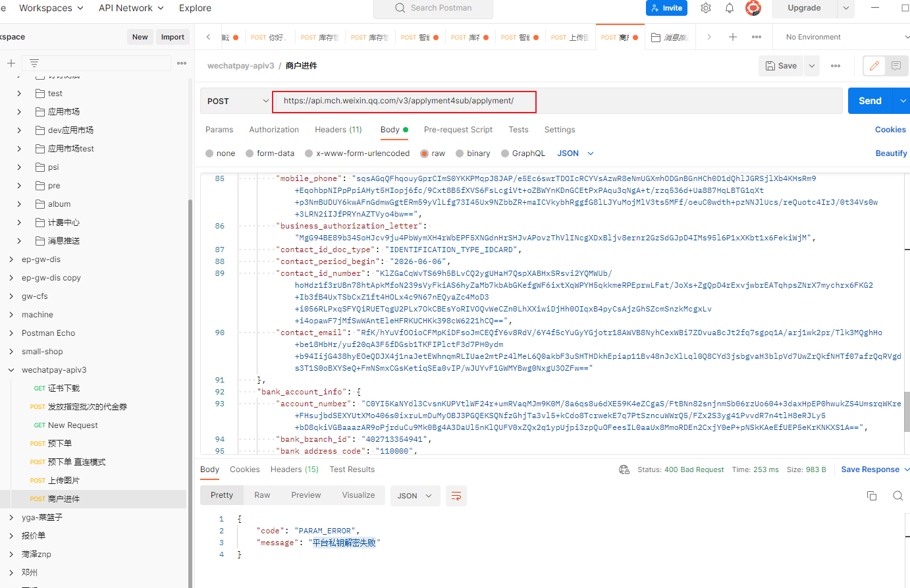Click the pencil edit mode icon
The width and height of the screenshot is (910, 588).
tap(874, 66)
